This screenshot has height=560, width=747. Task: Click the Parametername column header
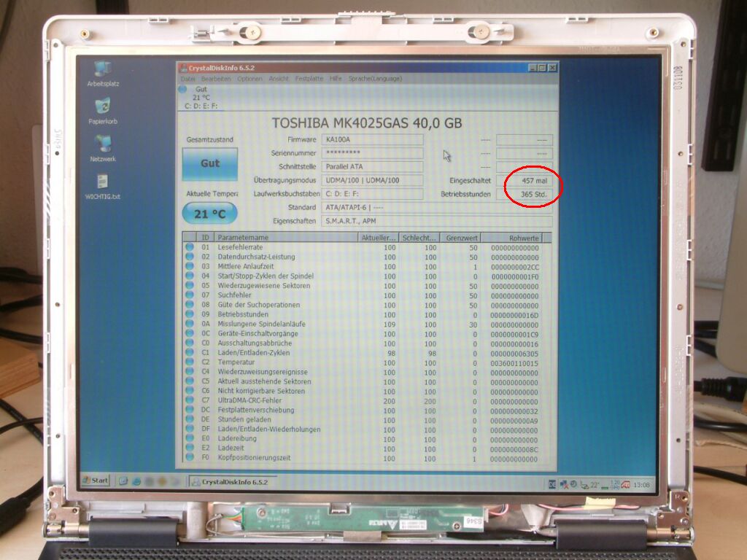point(285,237)
